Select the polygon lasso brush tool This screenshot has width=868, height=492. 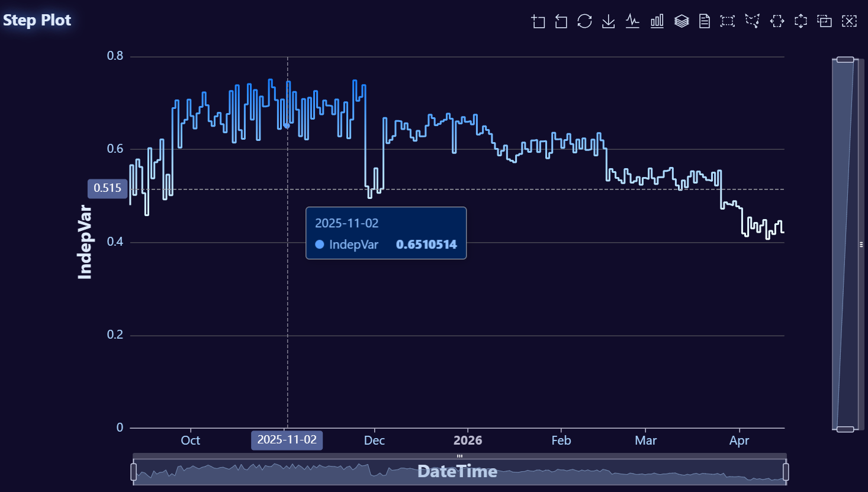[x=753, y=21]
